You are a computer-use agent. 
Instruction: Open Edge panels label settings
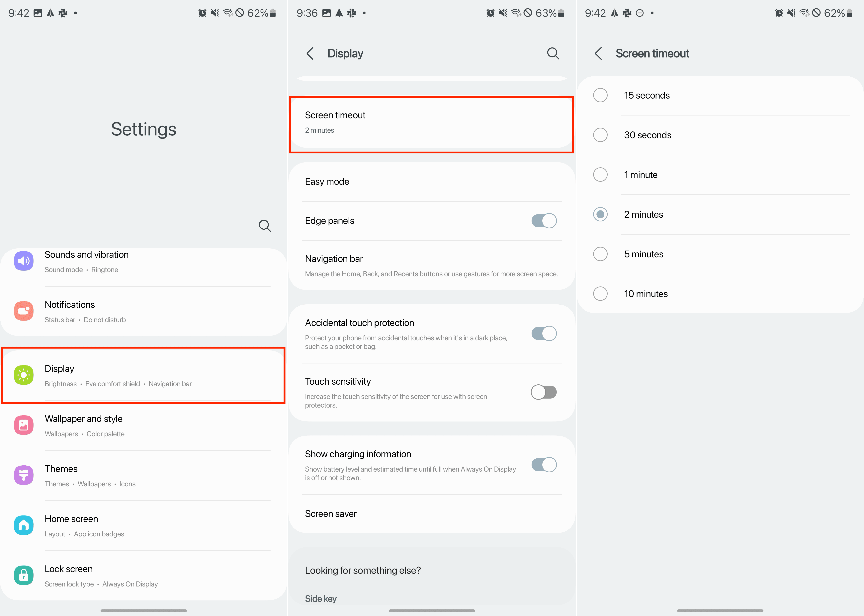coord(329,221)
